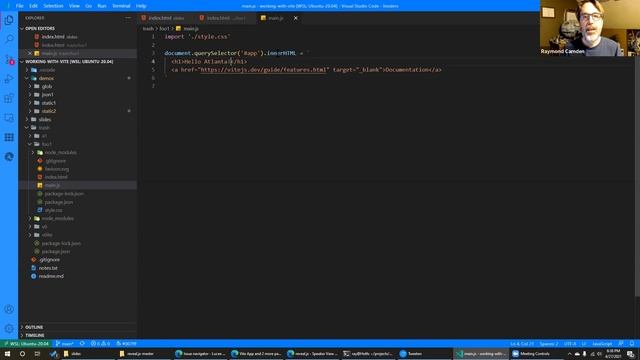
Task: Switch to the Meeting Controls taskbar window
Action: click(x=535, y=354)
